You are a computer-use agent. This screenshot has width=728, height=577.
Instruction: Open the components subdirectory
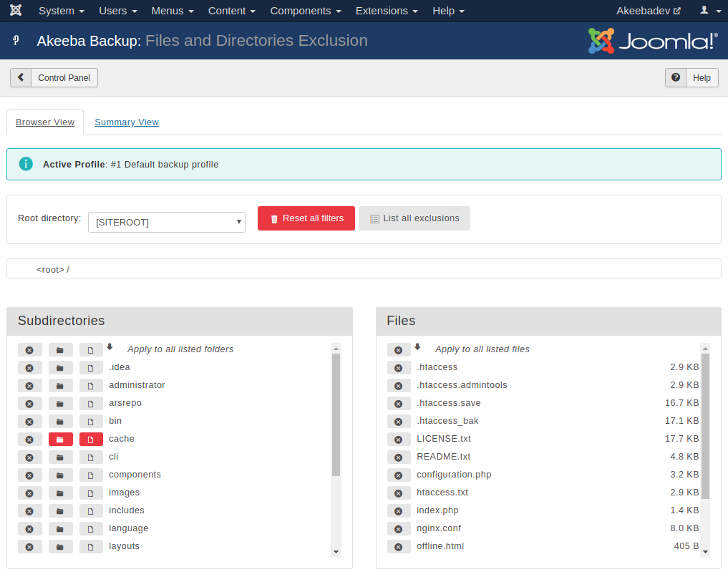pos(135,475)
